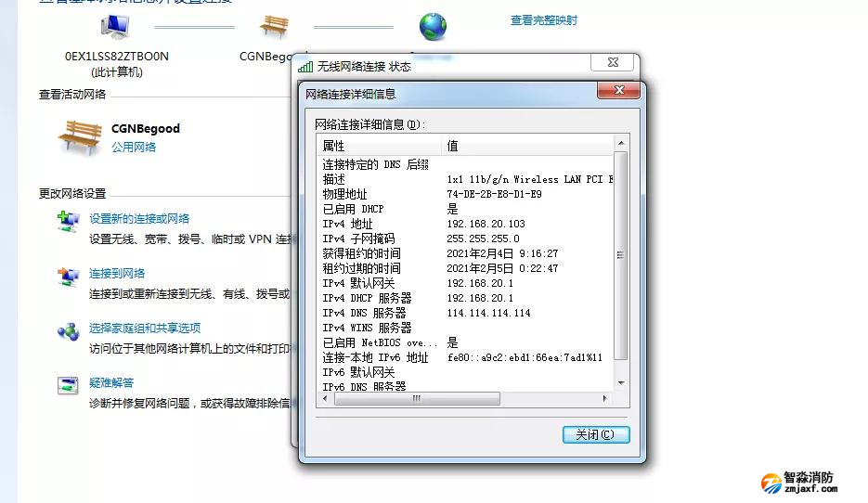Open the 查看完整映射 link
Viewport: 868px width, 503px height.
(543, 20)
